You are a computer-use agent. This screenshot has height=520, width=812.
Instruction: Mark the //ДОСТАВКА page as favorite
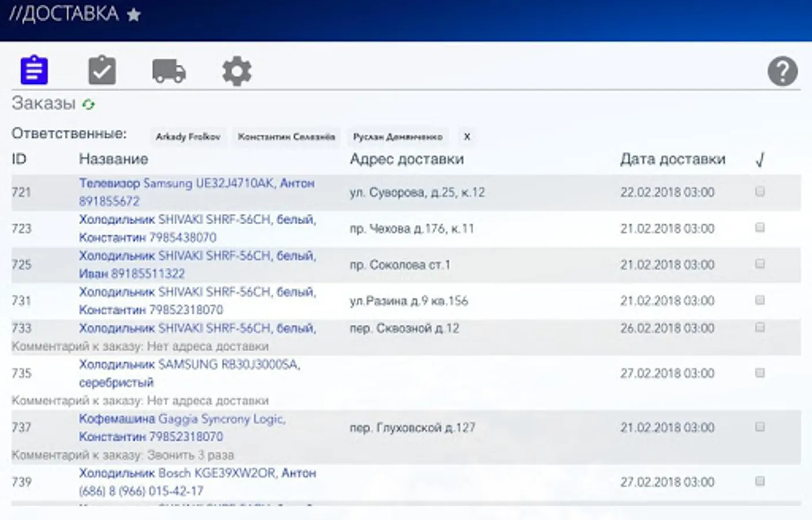[134, 14]
